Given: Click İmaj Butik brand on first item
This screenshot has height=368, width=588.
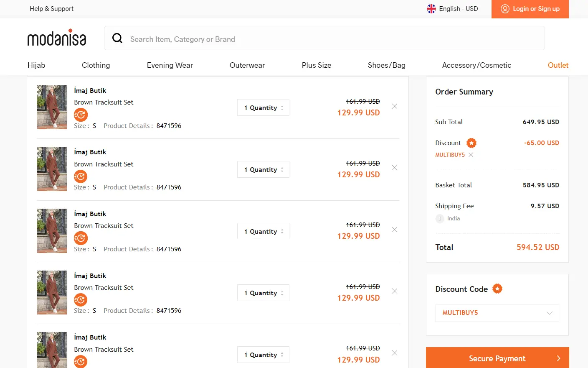Looking at the screenshot, I should tap(90, 90).
